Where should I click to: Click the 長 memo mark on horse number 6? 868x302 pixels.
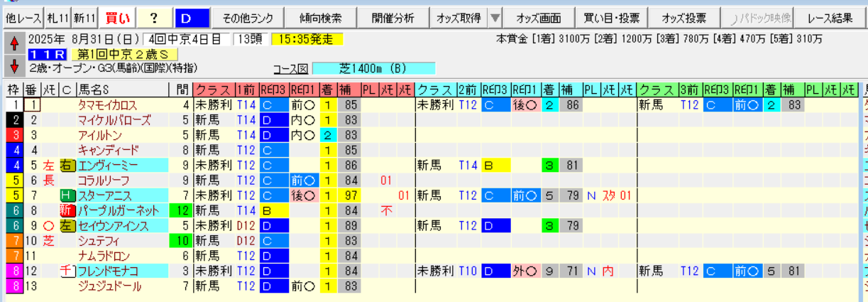pos(48,180)
